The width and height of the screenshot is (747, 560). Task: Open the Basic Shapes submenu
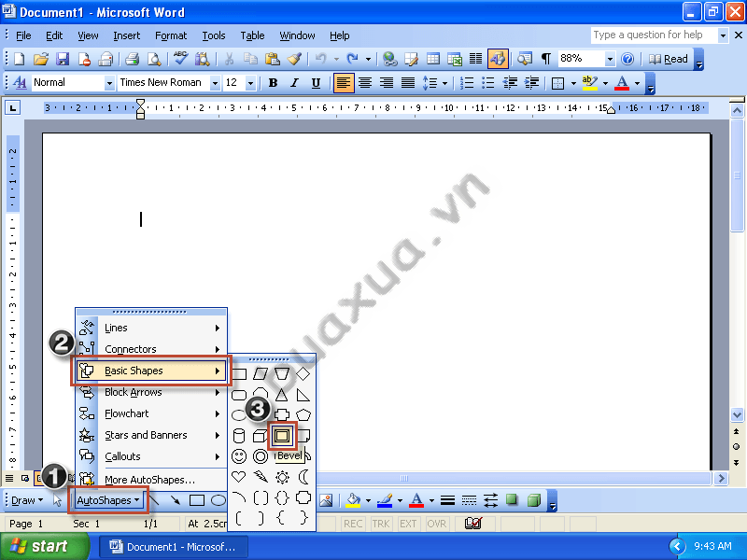151,371
